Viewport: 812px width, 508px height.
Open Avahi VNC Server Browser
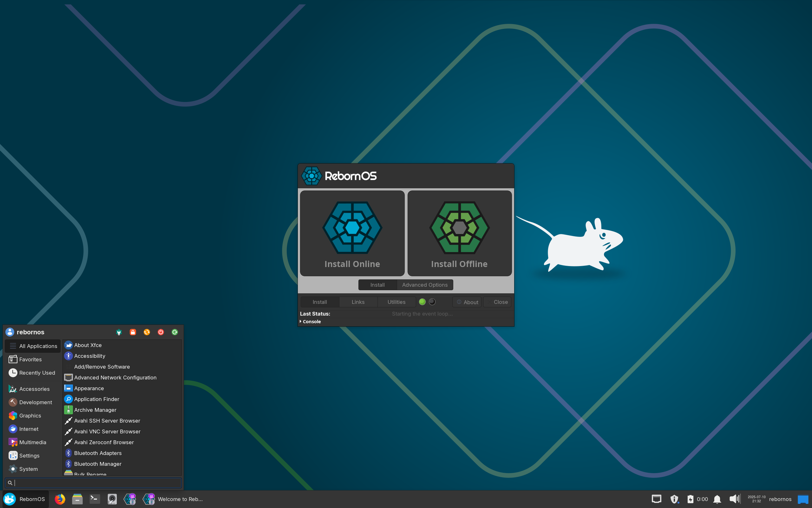pos(122,431)
